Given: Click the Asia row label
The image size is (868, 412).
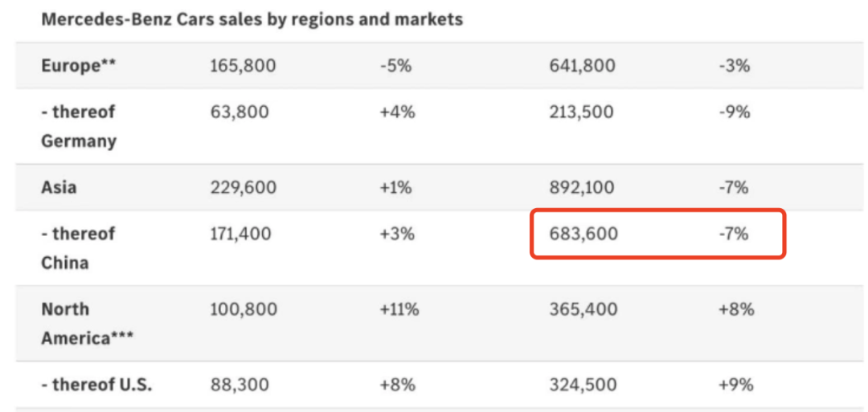Looking at the screenshot, I should click(x=59, y=187).
